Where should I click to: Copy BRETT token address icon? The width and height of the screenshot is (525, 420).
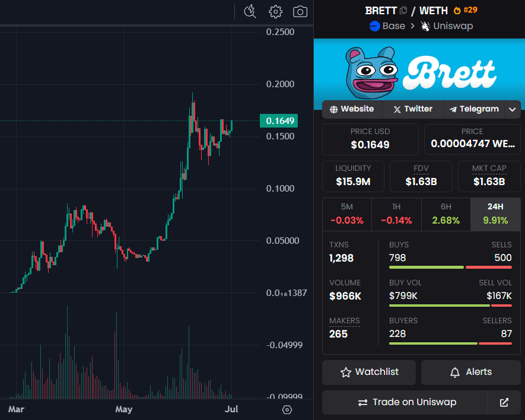pos(403,11)
